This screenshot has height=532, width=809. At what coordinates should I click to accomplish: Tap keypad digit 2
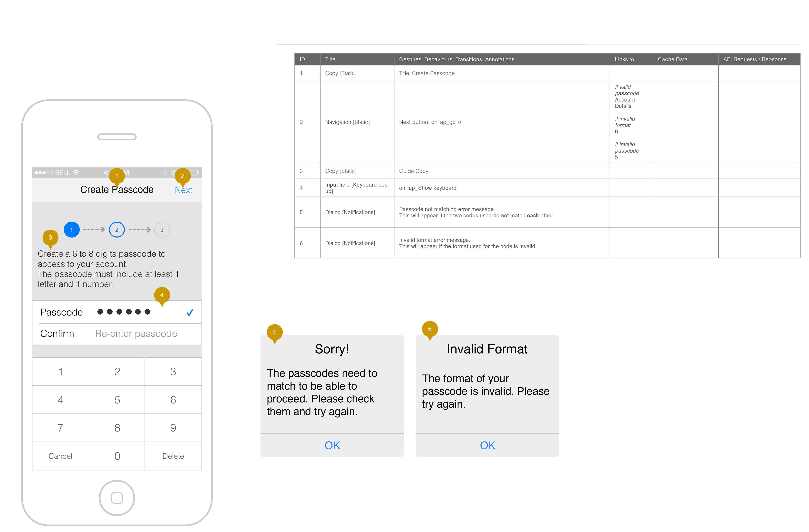pos(117,371)
